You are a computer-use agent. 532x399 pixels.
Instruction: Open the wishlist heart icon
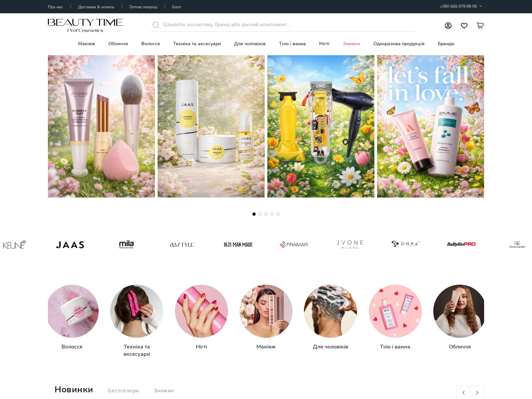point(464,26)
